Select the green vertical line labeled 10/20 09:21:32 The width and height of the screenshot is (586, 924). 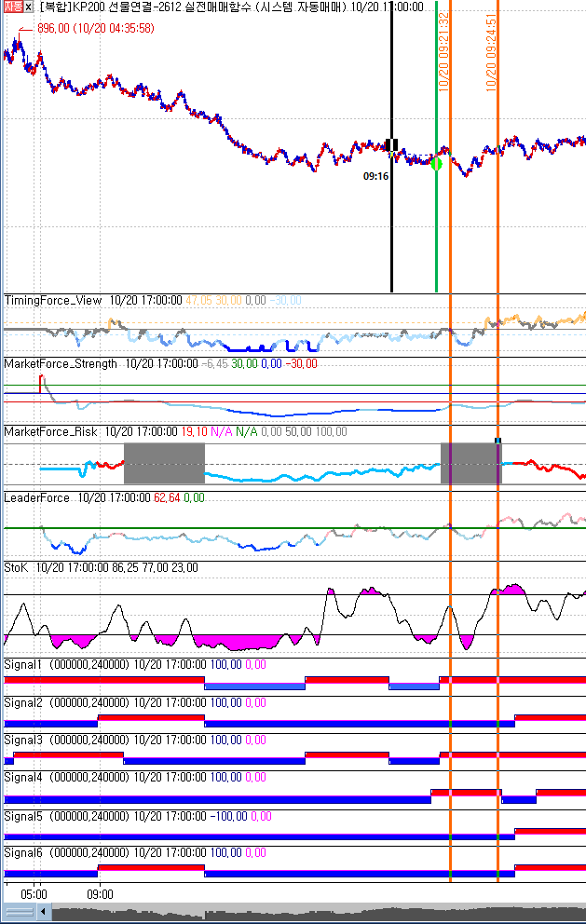pos(436,147)
